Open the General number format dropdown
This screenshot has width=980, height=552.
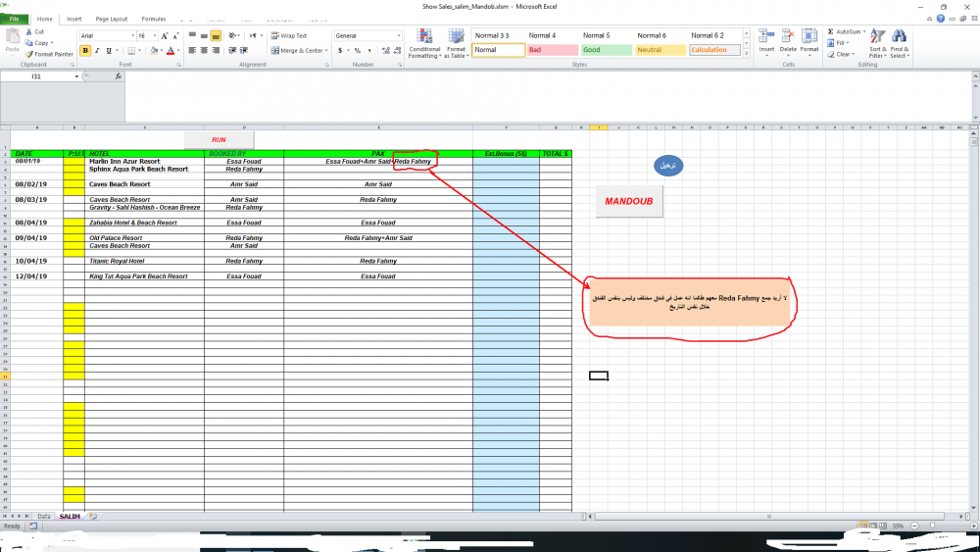click(x=399, y=36)
